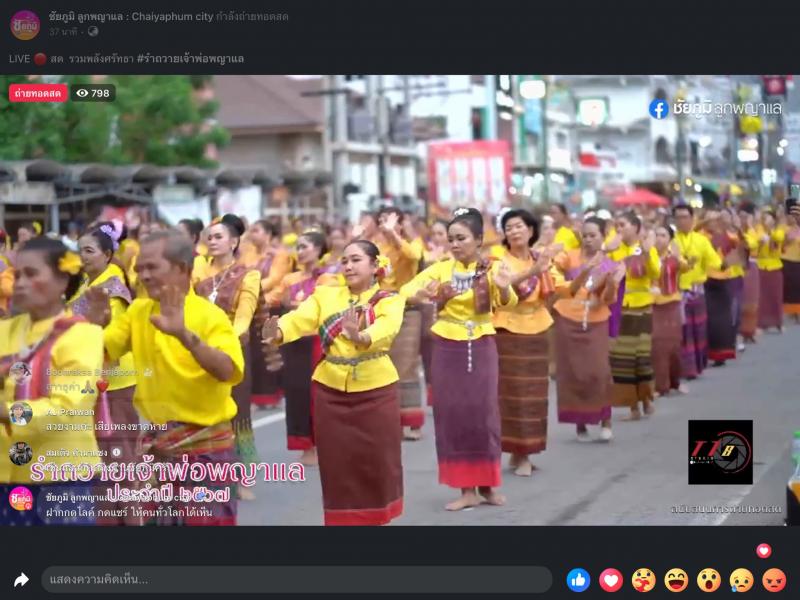800x600 pixels.
Task: Choose the Care hugging-heart reaction
Action: (644, 580)
